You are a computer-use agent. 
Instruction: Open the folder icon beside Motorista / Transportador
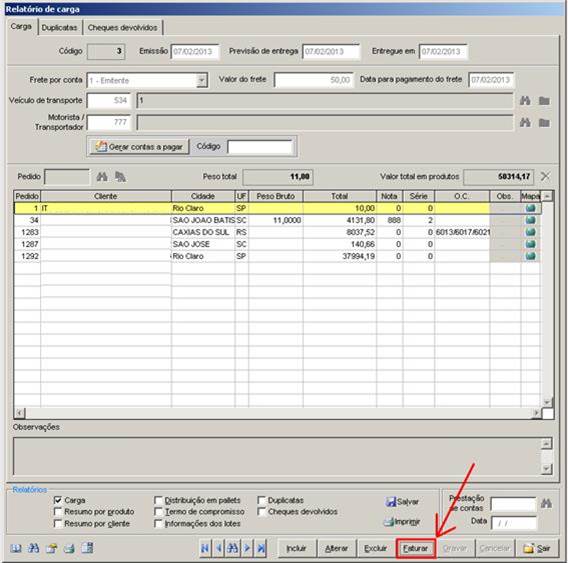[544, 123]
